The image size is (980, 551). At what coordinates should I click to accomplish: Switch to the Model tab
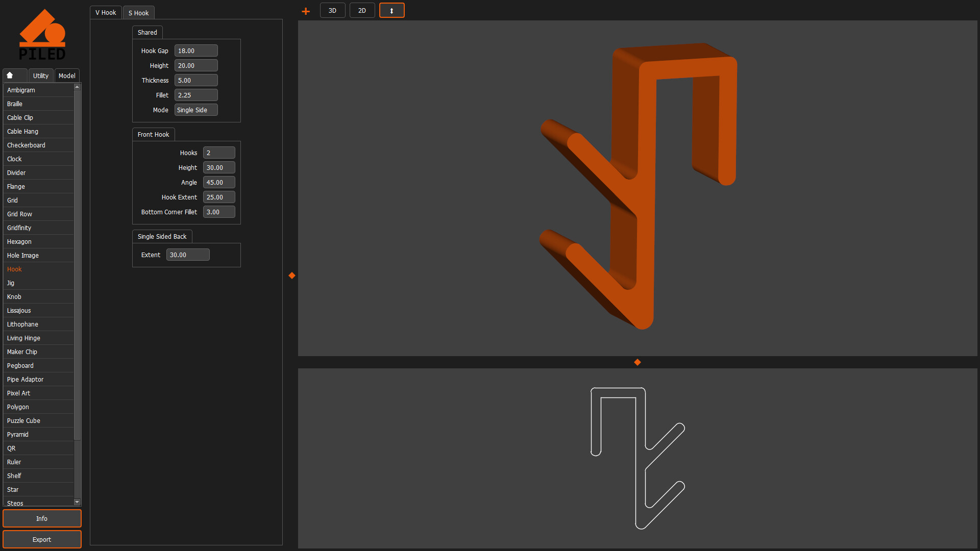pos(66,75)
